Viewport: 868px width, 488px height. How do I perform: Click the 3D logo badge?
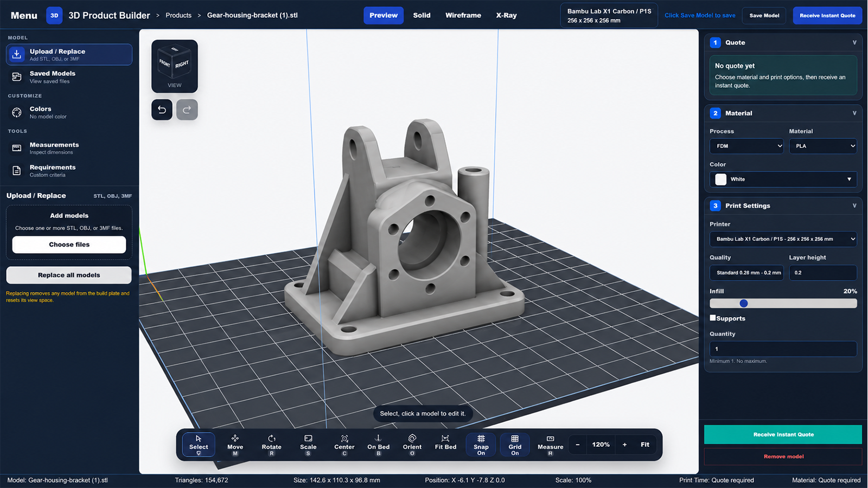coord(54,15)
